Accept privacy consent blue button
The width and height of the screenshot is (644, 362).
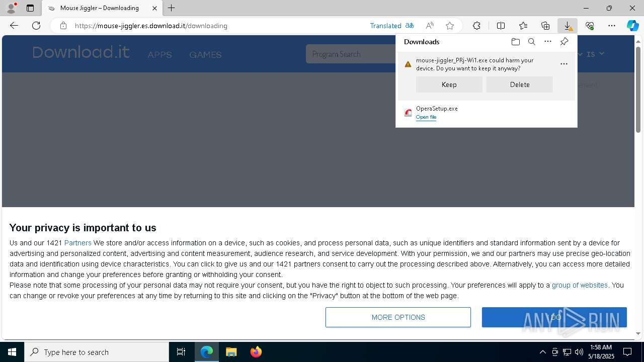(554, 317)
